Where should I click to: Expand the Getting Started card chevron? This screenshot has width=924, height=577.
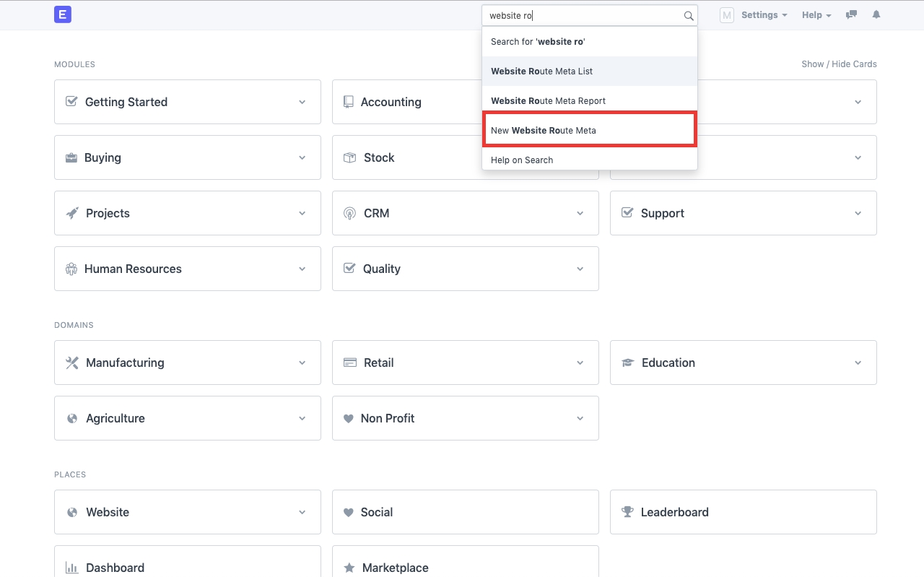302,102
